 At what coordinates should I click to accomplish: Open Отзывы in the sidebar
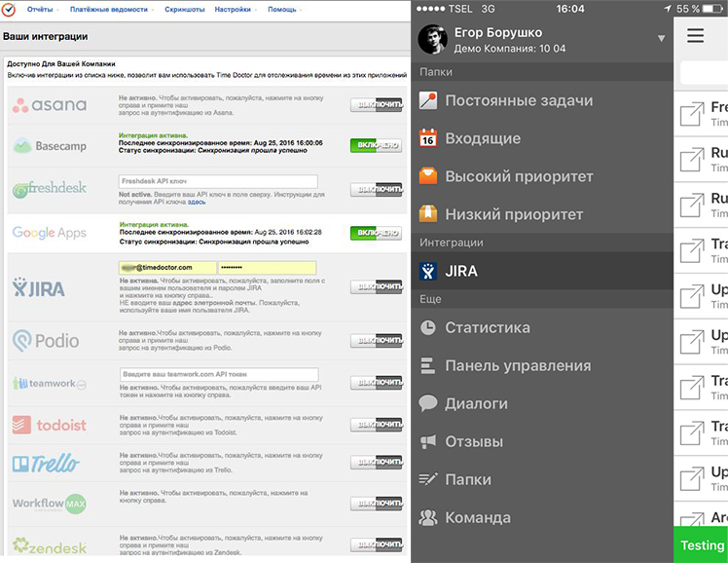point(542,442)
